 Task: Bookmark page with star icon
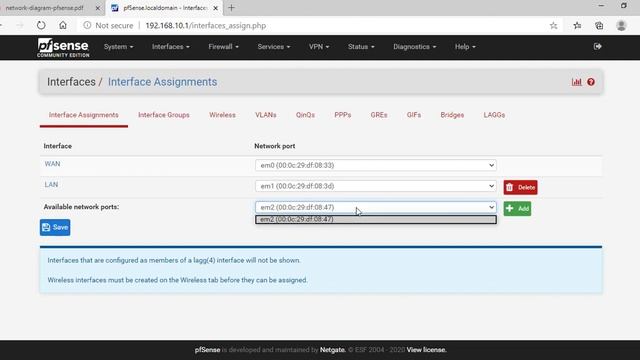pyautogui.click(x=553, y=25)
